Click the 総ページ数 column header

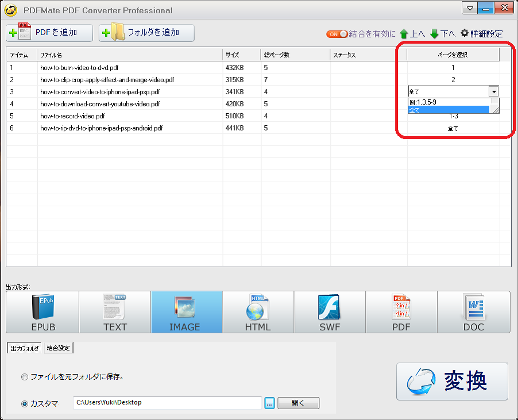pos(295,55)
